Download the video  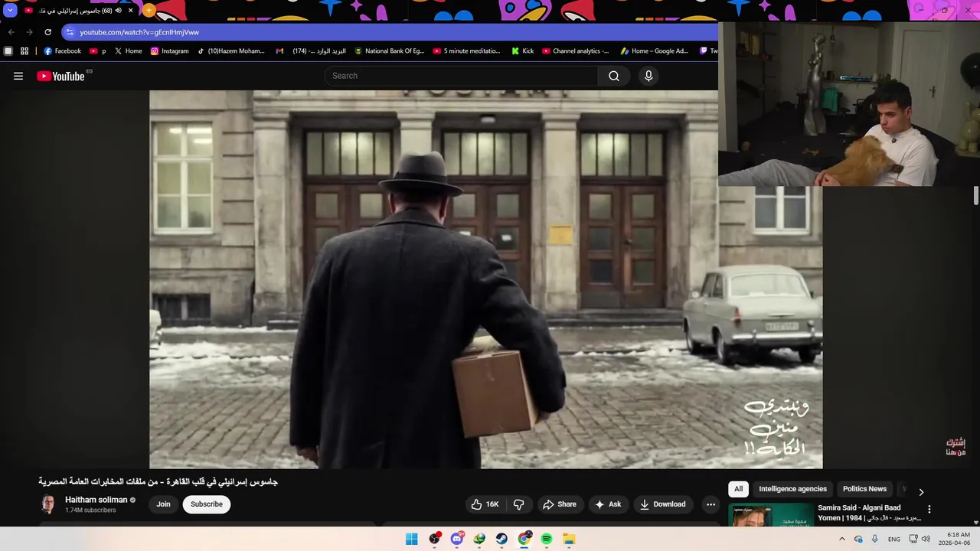(x=663, y=504)
